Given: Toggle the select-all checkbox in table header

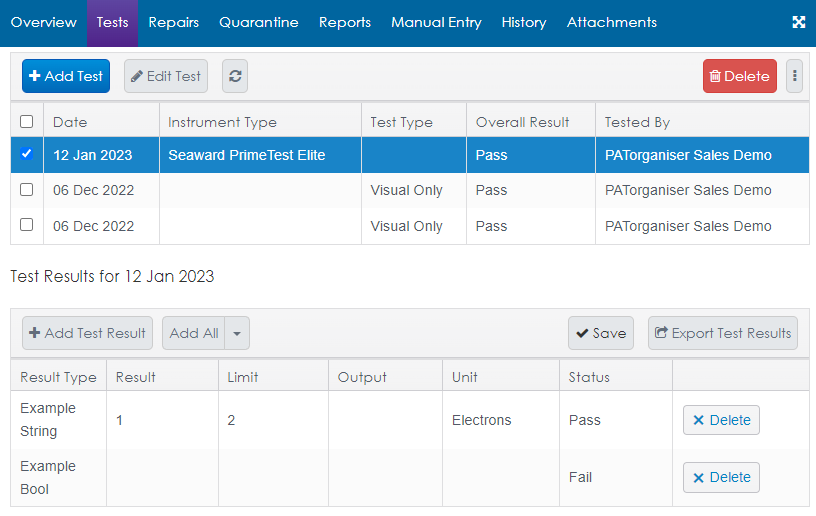Looking at the screenshot, I should point(27,122).
